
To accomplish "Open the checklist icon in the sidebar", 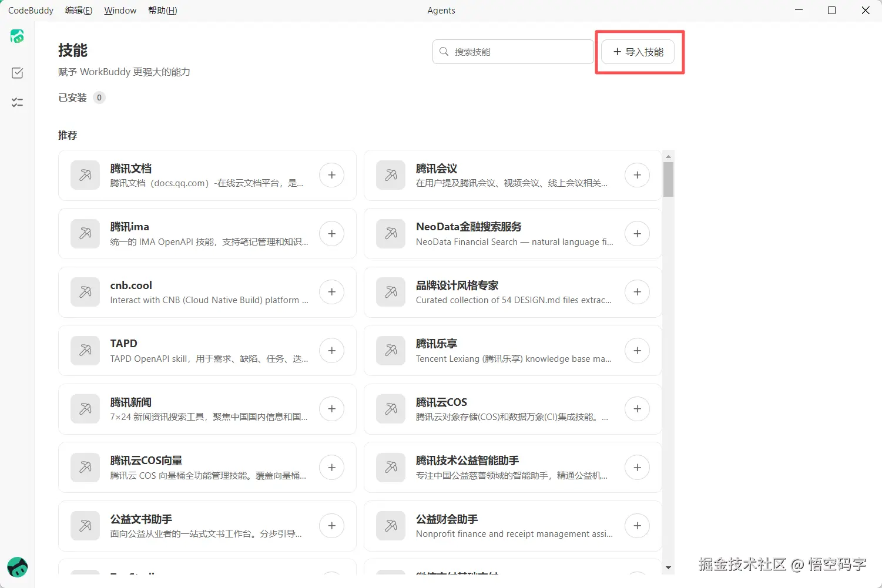I will click(17, 102).
